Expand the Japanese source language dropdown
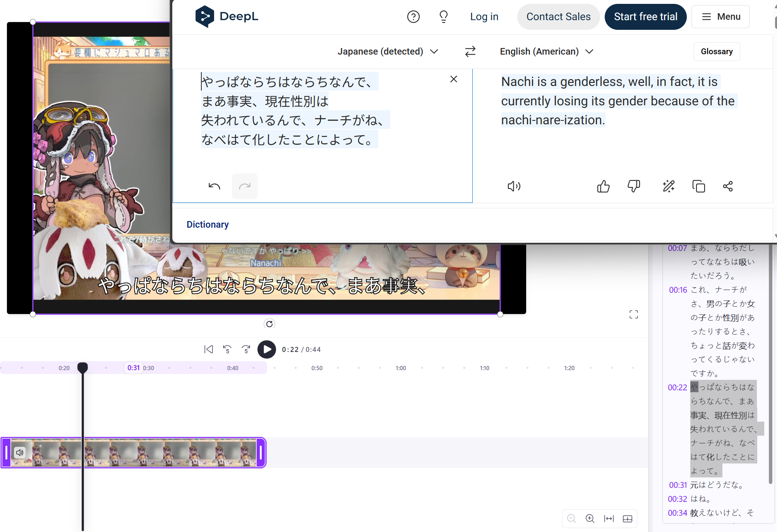The image size is (777, 532). 387,51
